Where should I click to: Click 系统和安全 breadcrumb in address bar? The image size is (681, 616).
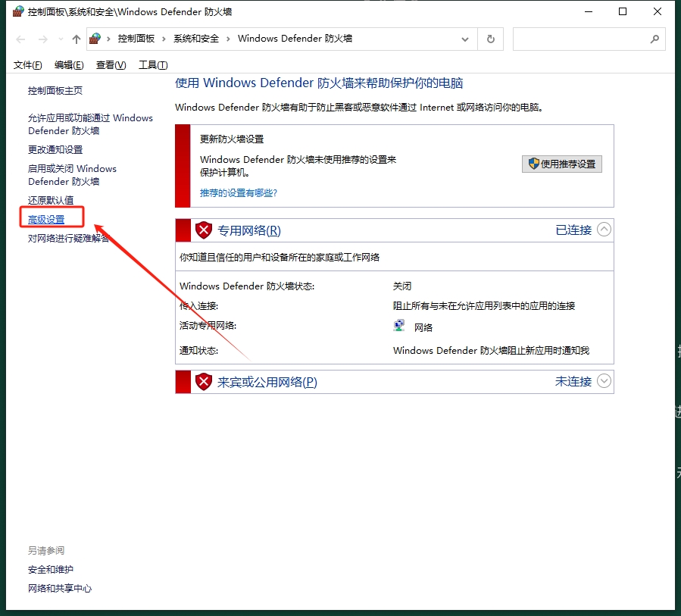(x=196, y=39)
